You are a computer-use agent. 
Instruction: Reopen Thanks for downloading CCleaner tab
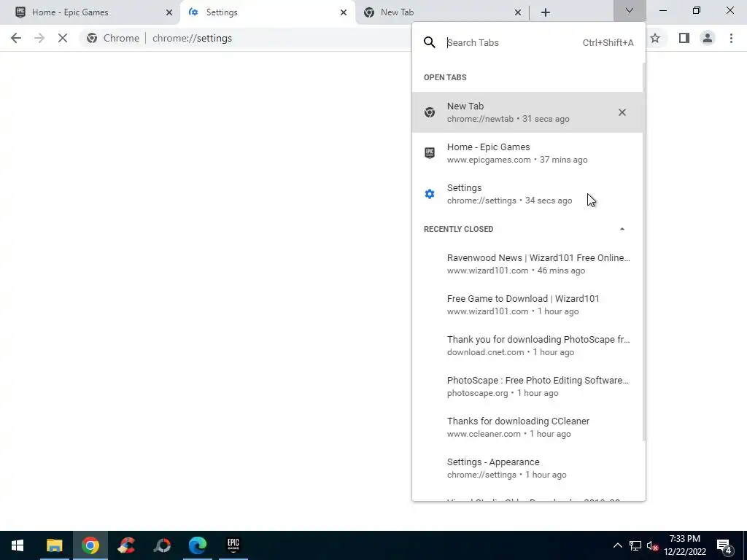[x=527, y=427]
